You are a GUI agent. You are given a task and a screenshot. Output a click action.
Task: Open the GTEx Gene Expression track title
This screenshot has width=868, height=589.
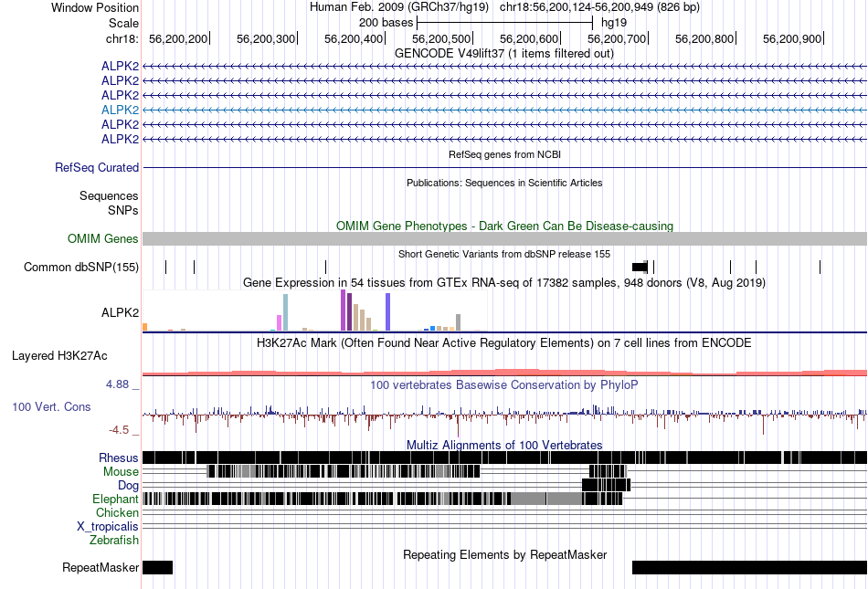click(x=504, y=282)
